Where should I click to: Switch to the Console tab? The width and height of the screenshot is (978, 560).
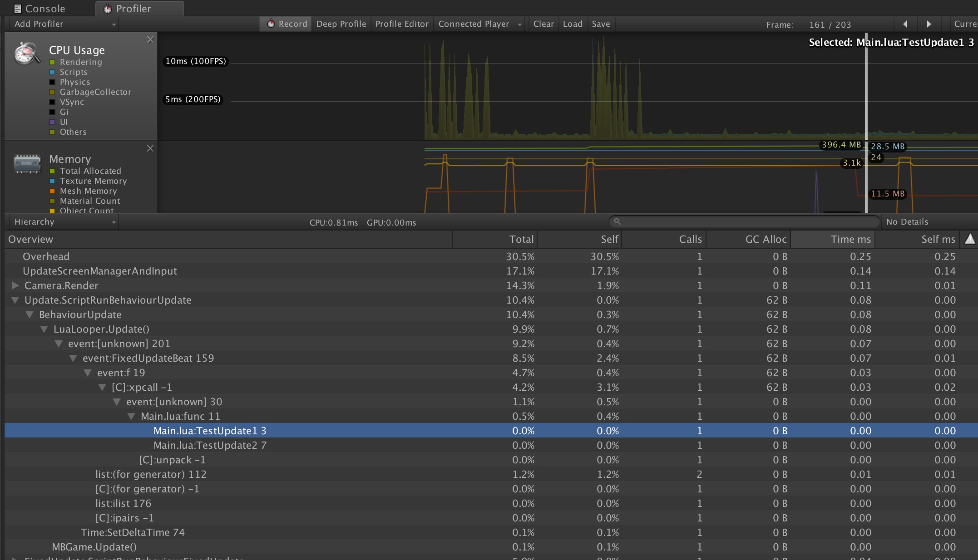[x=40, y=9]
